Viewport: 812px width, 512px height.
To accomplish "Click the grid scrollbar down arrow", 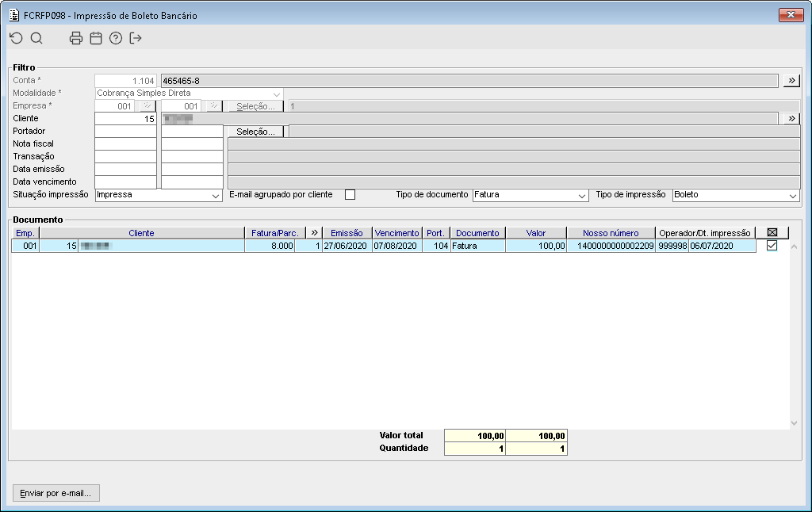I will point(794,423).
